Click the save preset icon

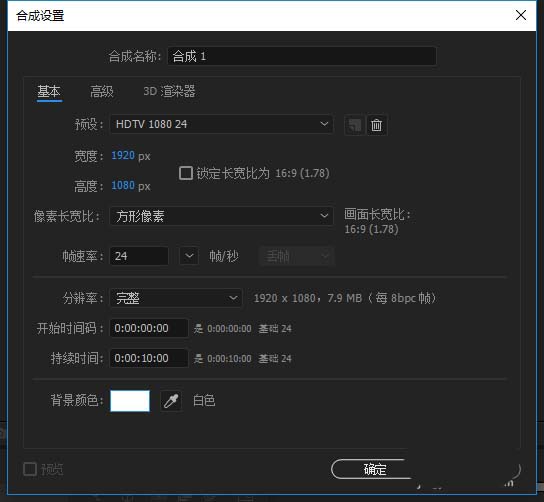click(x=354, y=125)
